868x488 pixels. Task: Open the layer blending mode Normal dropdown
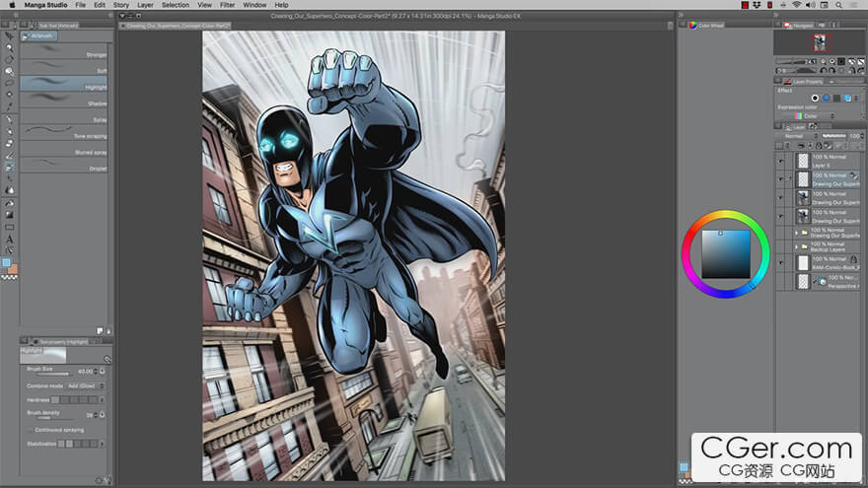click(x=797, y=136)
